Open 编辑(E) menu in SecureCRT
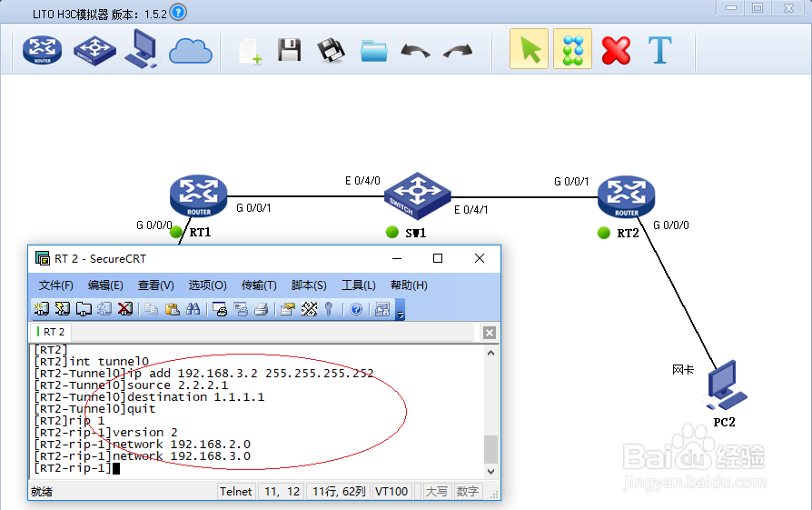Screen dimensions: 812x510 [105, 285]
